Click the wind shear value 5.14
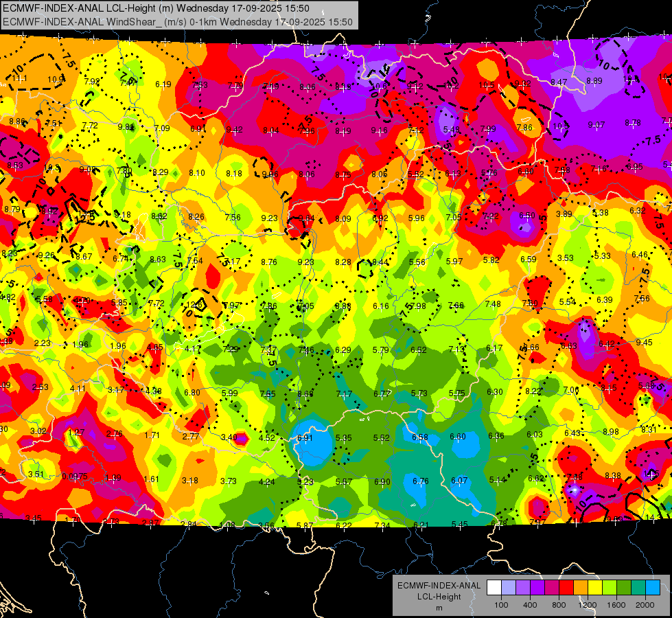The width and height of the screenshot is (672, 618). coord(497,480)
